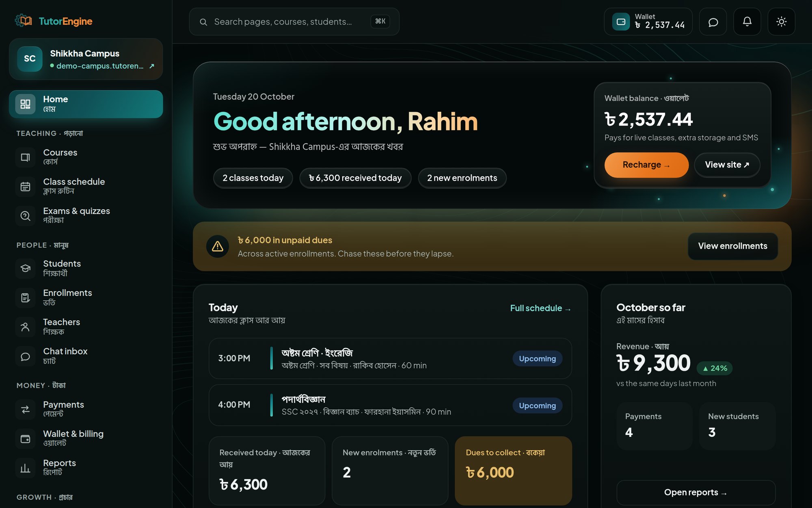Image resolution: width=812 pixels, height=508 pixels.
Task: Open the 3:00 PM class row
Action: pos(390,358)
